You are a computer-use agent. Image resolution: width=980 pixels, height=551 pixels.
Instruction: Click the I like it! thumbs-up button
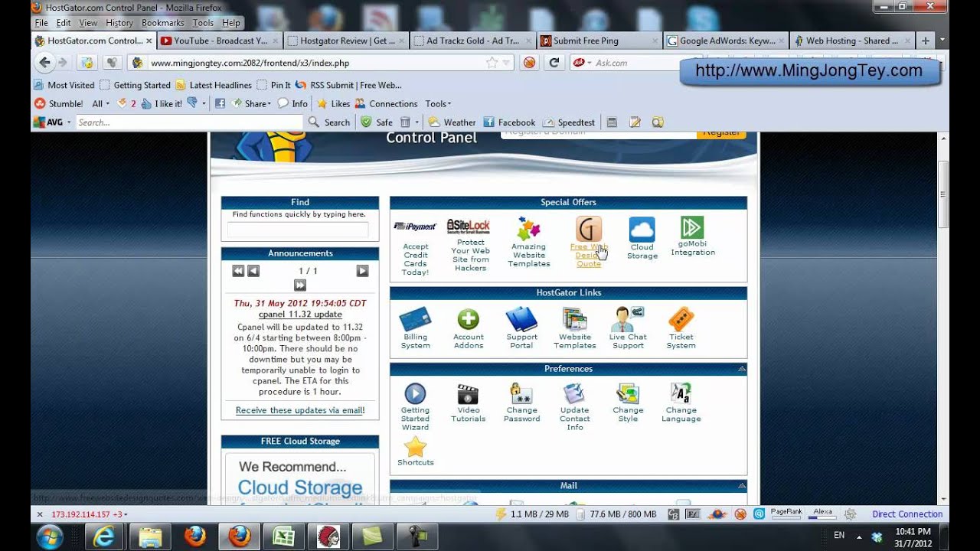[162, 103]
